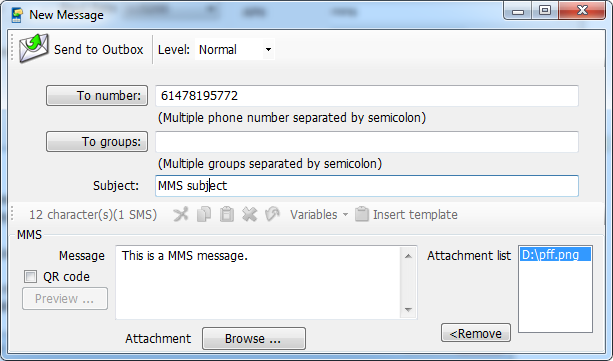Click the To groups input field
The width and height of the screenshot is (613, 361).
367,142
